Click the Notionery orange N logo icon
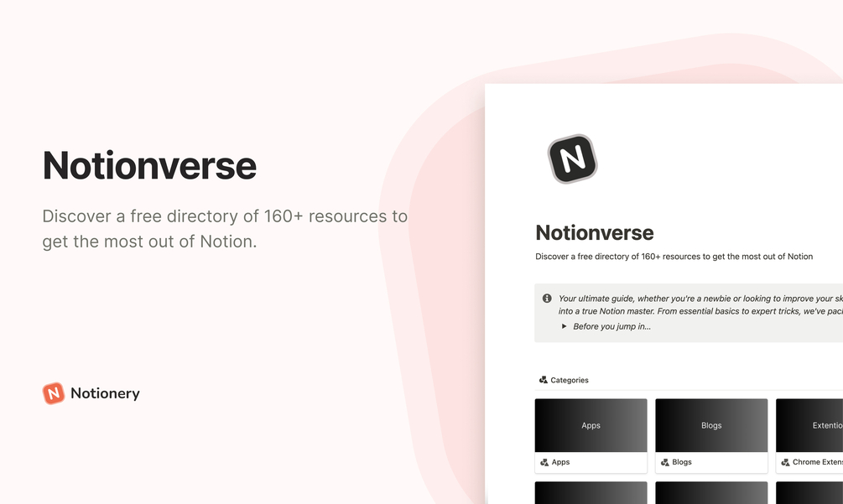This screenshot has height=504, width=843. [x=53, y=393]
